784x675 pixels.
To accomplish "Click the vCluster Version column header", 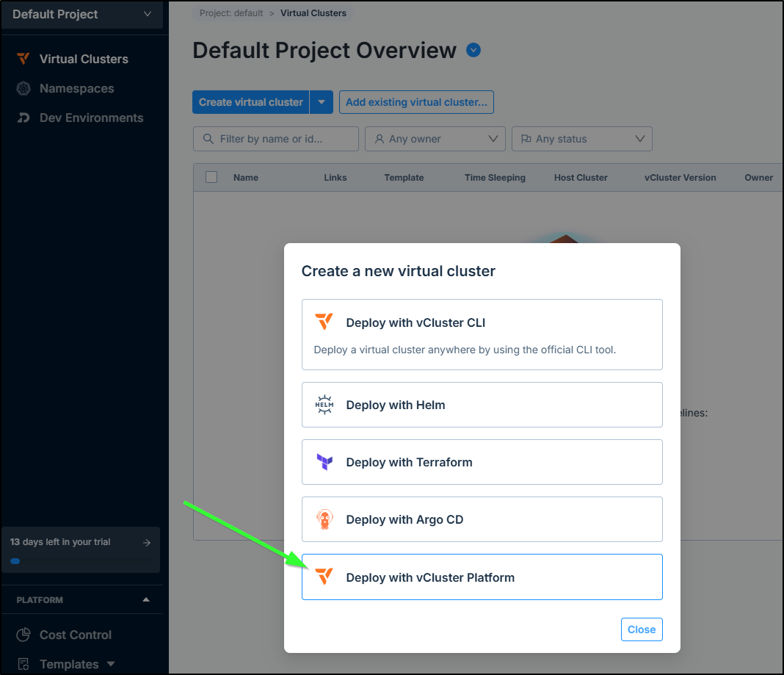I will (x=680, y=177).
